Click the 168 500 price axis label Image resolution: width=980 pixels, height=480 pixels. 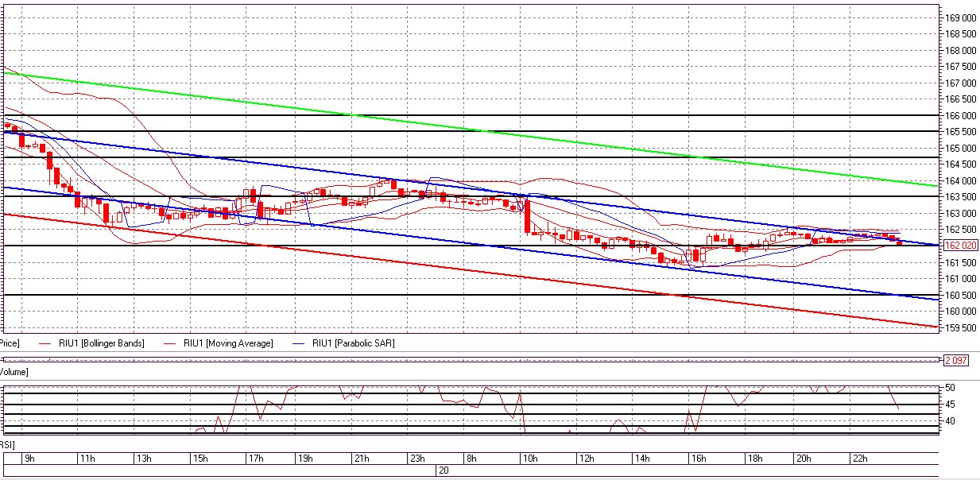click(962, 34)
